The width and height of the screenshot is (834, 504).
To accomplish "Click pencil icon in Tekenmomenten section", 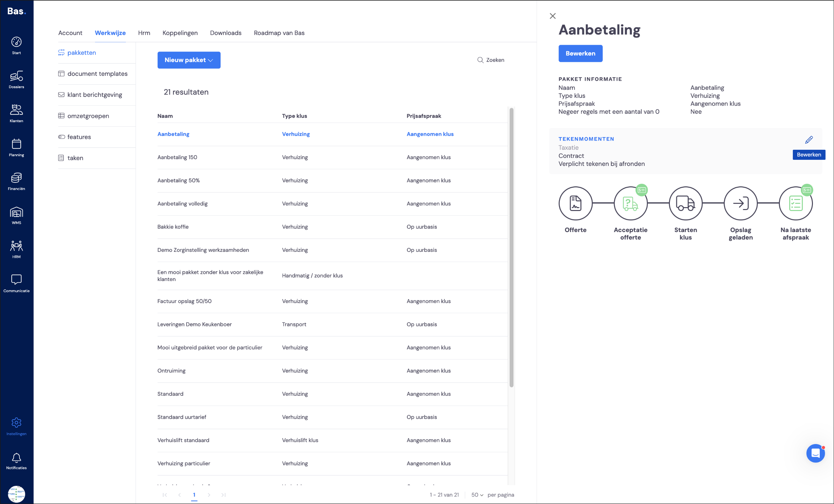I will click(x=809, y=139).
